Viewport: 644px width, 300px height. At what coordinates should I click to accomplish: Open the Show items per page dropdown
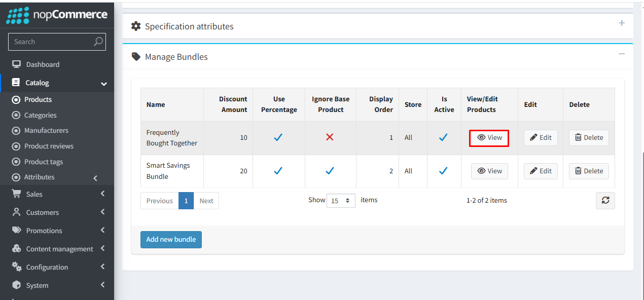pyautogui.click(x=341, y=201)
